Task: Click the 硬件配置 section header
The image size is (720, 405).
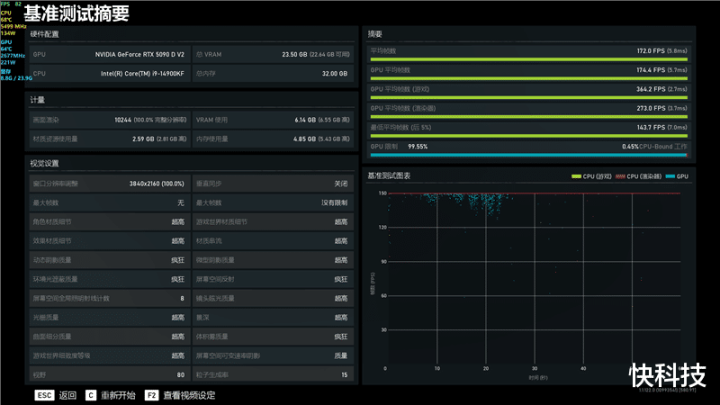Action: pos(46,34)
